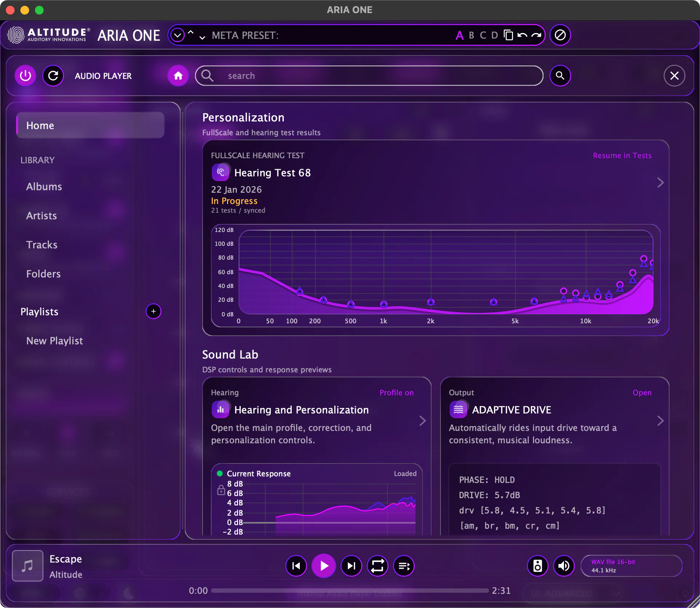
Task: Run the search with the magnifier button
Action: pyautogui.click(x=560, y=76)
